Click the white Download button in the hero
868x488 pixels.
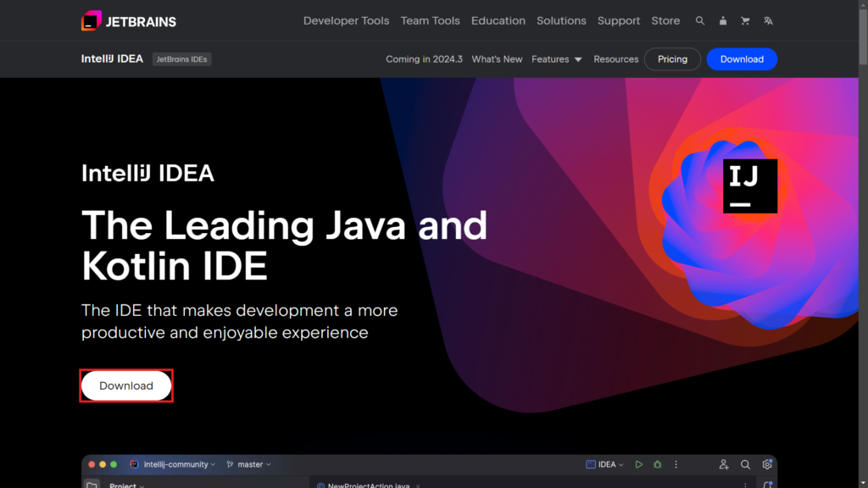pos(126,385)
